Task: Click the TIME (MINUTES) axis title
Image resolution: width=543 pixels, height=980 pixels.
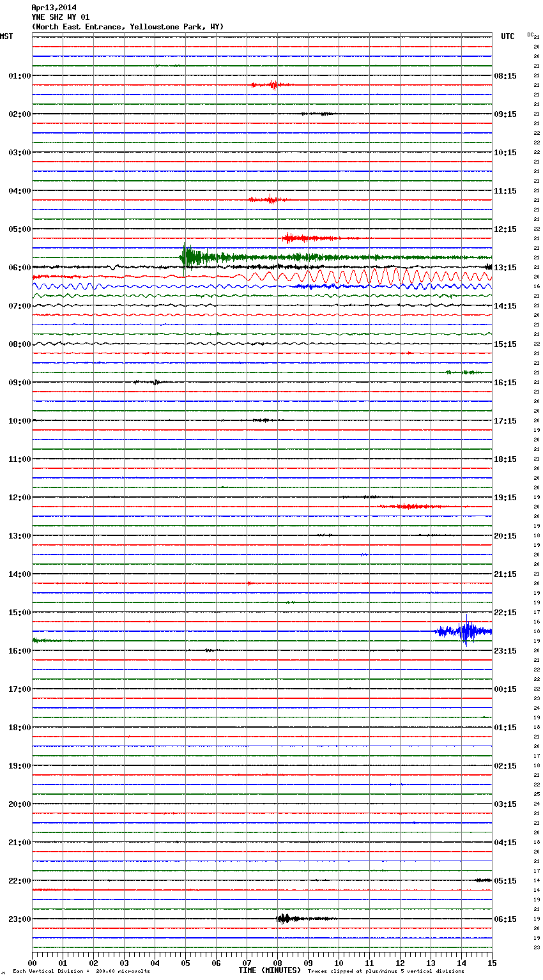Action: [x=270, y=970]
